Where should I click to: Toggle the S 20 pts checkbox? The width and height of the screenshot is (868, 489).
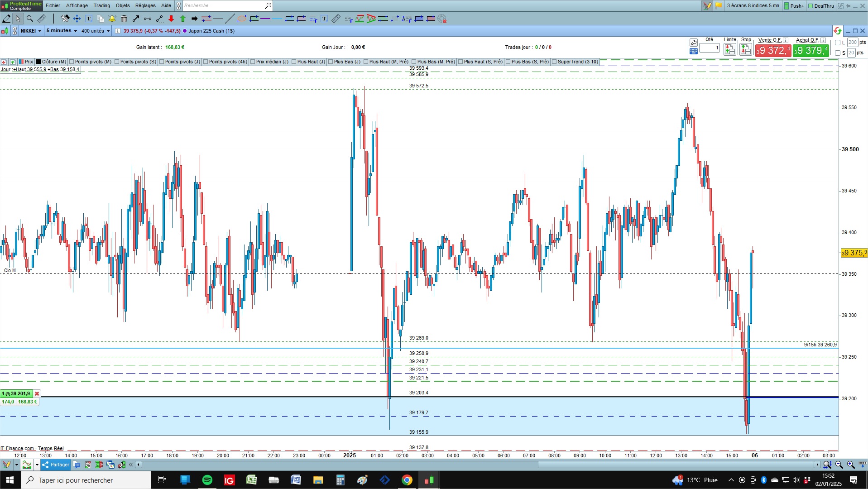coord(838,53)
